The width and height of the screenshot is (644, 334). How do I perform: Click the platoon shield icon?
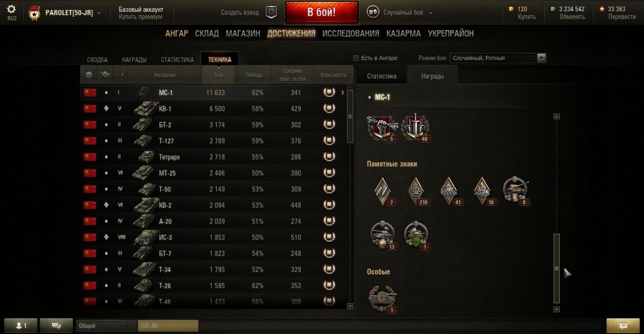(x=272, y=12)
